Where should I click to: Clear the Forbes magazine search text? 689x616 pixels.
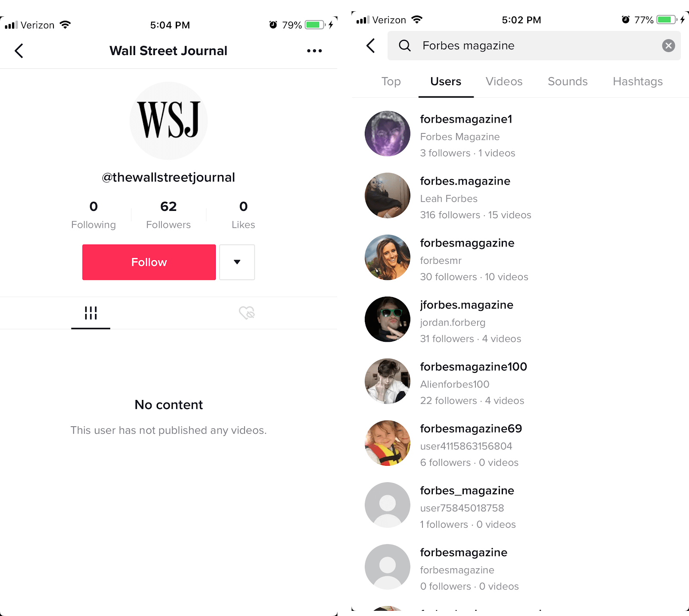point(668,46)
